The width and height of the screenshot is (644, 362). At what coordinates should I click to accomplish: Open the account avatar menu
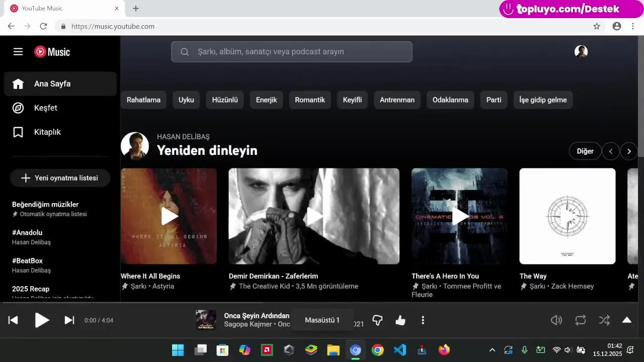[x=581, y=52]
